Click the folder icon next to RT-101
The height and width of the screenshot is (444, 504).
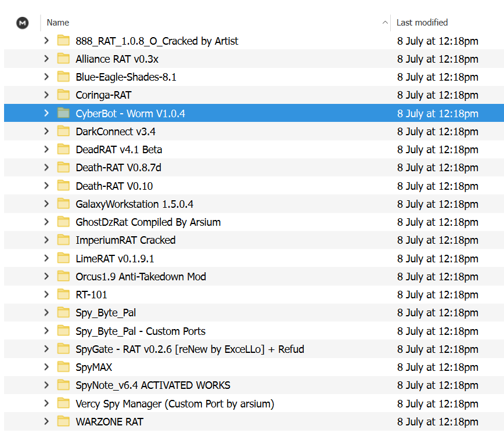63,294
